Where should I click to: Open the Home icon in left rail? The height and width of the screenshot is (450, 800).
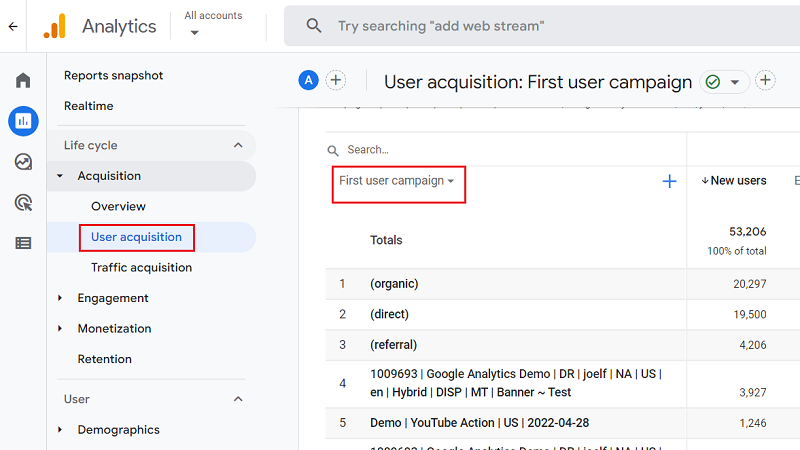point(23,81)
